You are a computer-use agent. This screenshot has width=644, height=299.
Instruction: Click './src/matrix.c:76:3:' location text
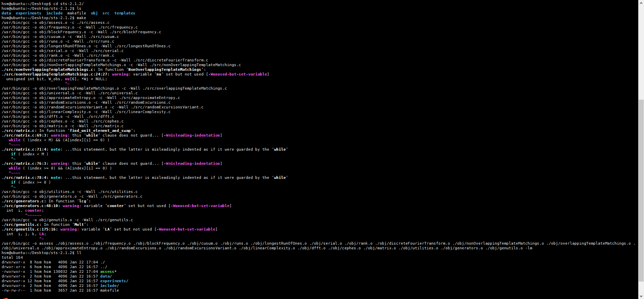[x=25, y=163]
